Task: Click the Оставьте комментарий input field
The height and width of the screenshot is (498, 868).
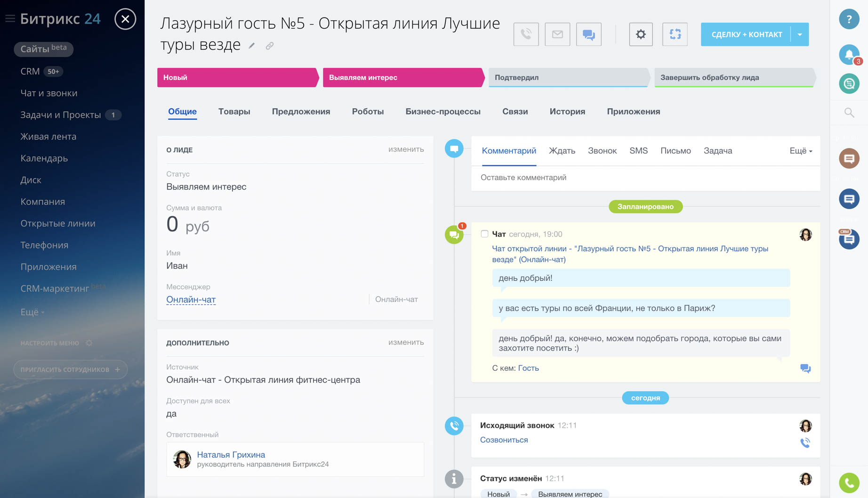Action: coord(645,178)
